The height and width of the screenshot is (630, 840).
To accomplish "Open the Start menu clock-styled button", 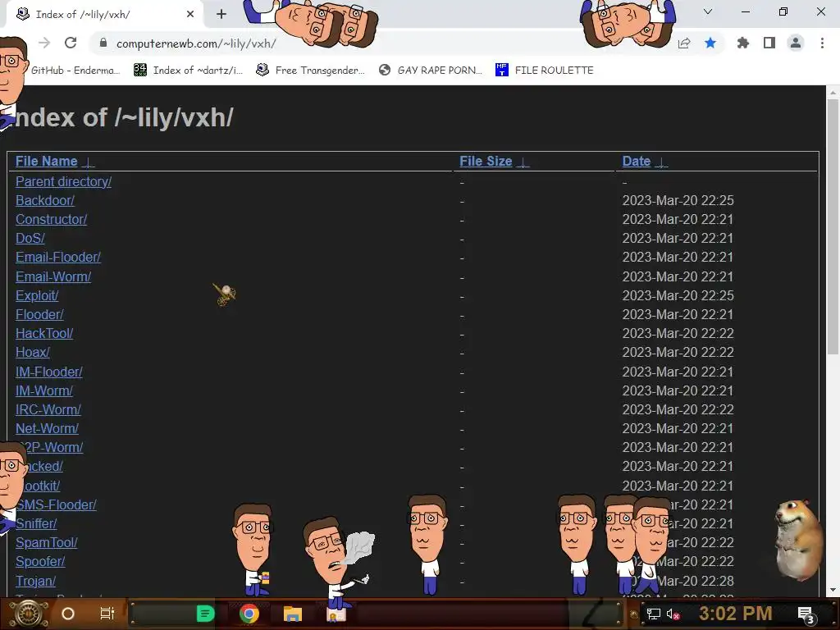I will [29, 614].
